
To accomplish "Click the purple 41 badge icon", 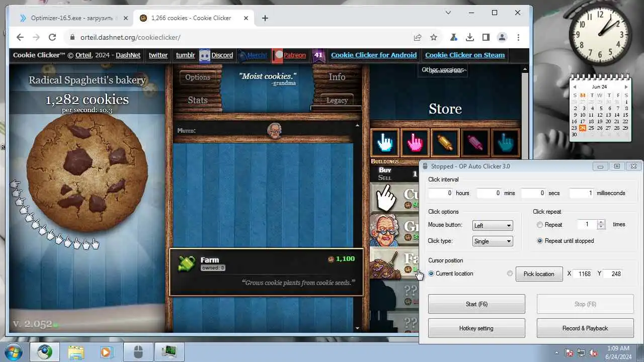I will click(318, 55).
